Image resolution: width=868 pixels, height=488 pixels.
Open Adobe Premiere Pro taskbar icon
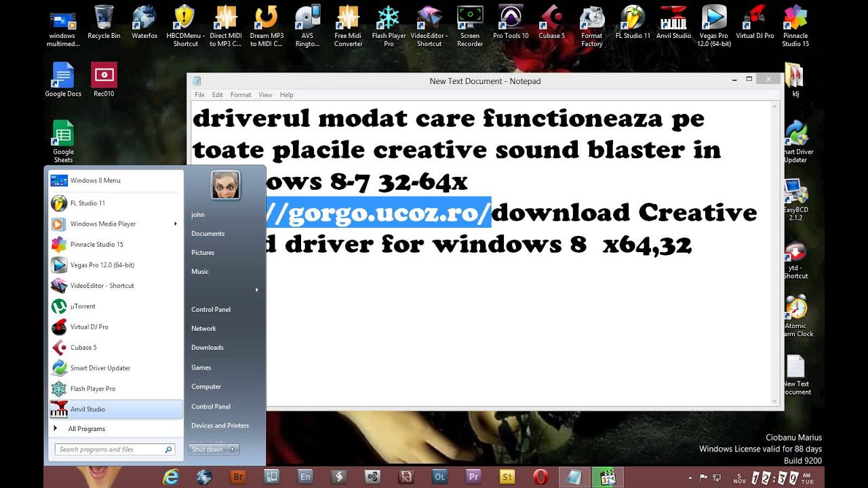click(x=473, y=476)
